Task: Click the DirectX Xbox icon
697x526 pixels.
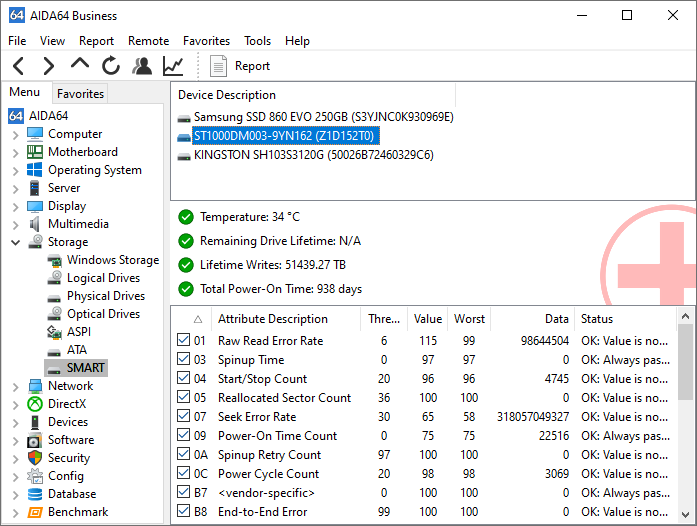Action: tap(35, 404)
